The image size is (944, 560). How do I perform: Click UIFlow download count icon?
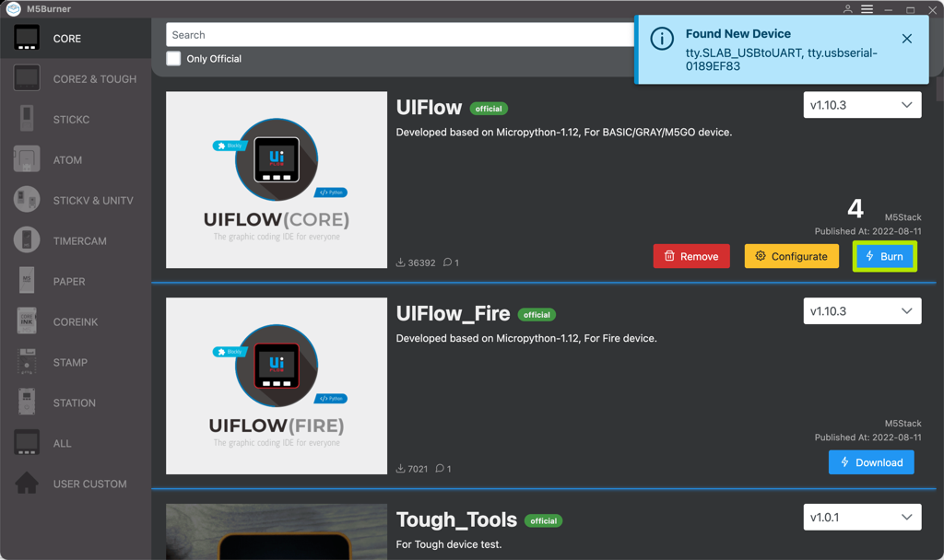click(x=400, y=262)
